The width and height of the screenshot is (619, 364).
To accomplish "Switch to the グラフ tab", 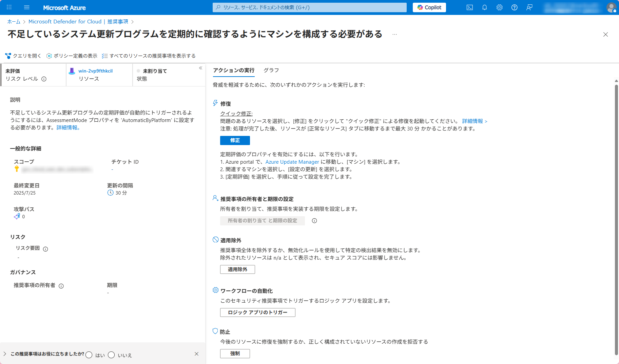I will tap(271, 70).
